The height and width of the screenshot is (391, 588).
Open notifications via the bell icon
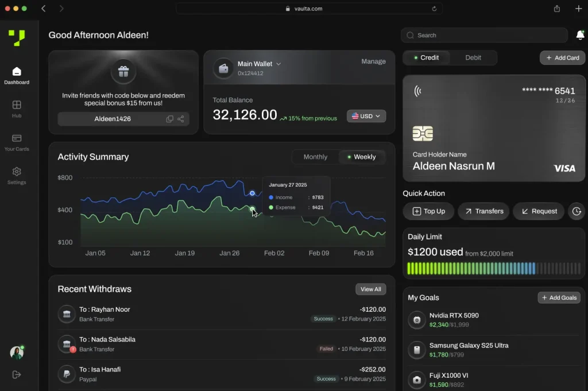tap(579, 35)
